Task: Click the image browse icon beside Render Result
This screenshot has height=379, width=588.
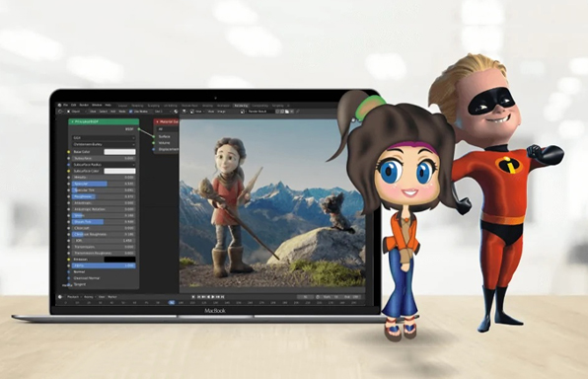Action: coord(243,112)
